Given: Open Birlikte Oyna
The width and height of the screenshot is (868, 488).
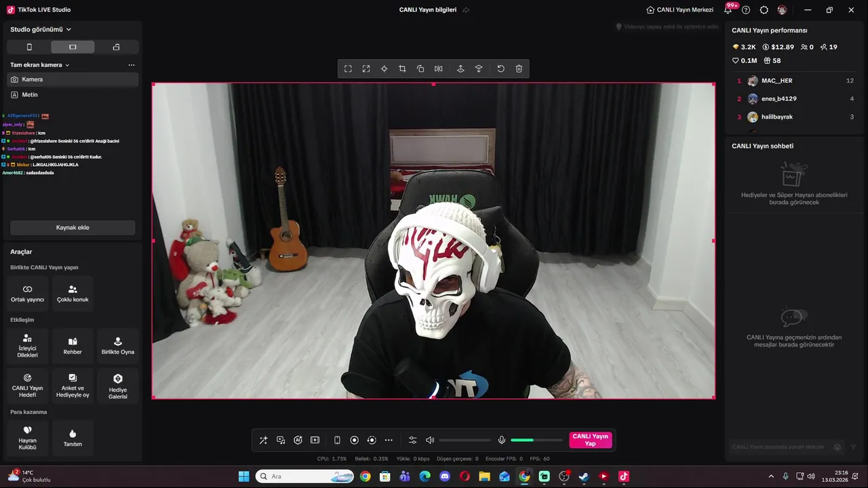Looking at the screenshot, I should click(118, 346).
